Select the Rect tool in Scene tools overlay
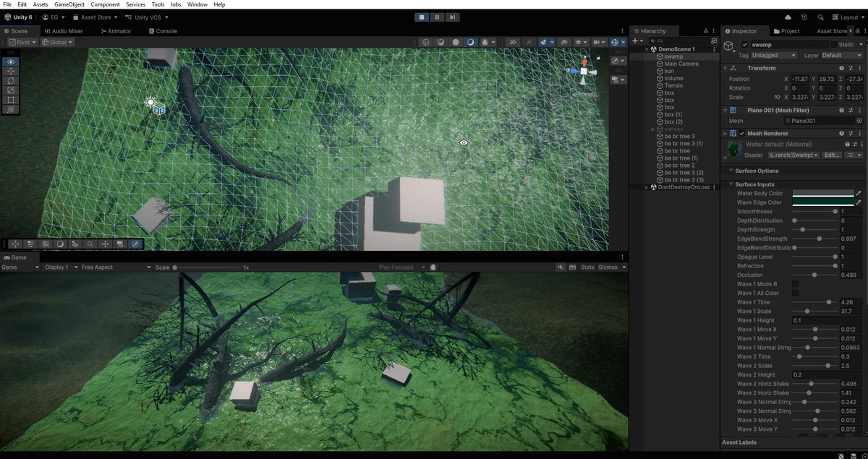The width and height of the screenshot is (868, 459). coord(11,99)
